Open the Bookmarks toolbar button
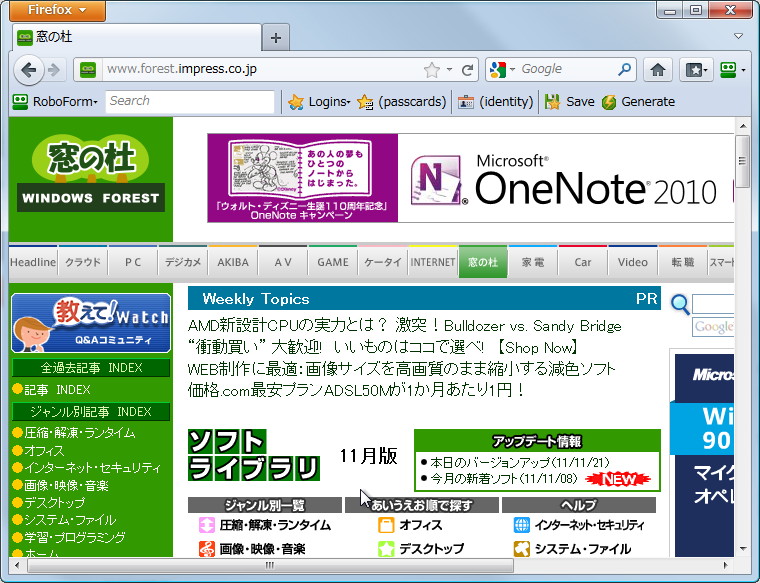 pos(696,70)
